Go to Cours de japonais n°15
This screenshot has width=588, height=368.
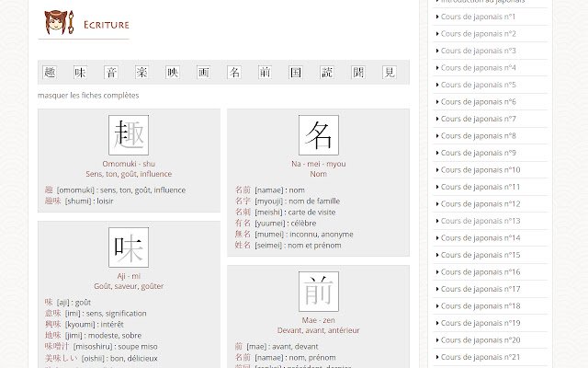click(481, 255)
